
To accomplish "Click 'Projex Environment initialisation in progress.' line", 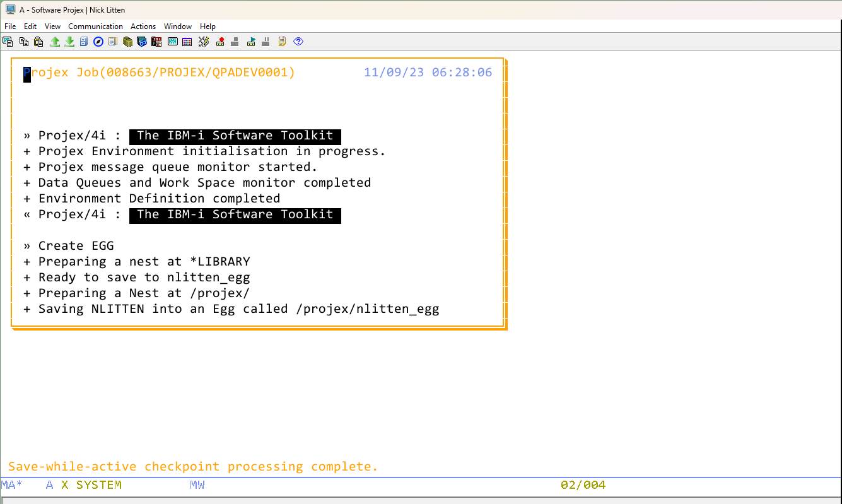I will click(x=204, y=151).
